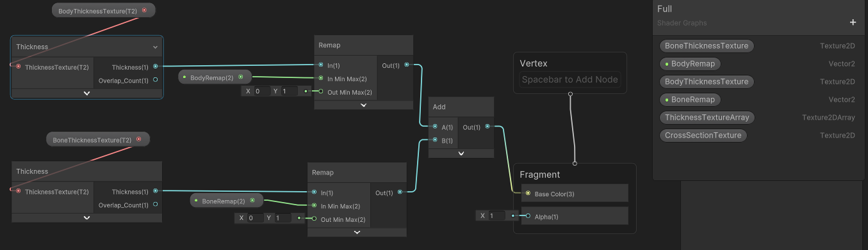Click the 'Full' blackboard title
Image resolution: width=868 pixels, height=250 pixels.
664,9
